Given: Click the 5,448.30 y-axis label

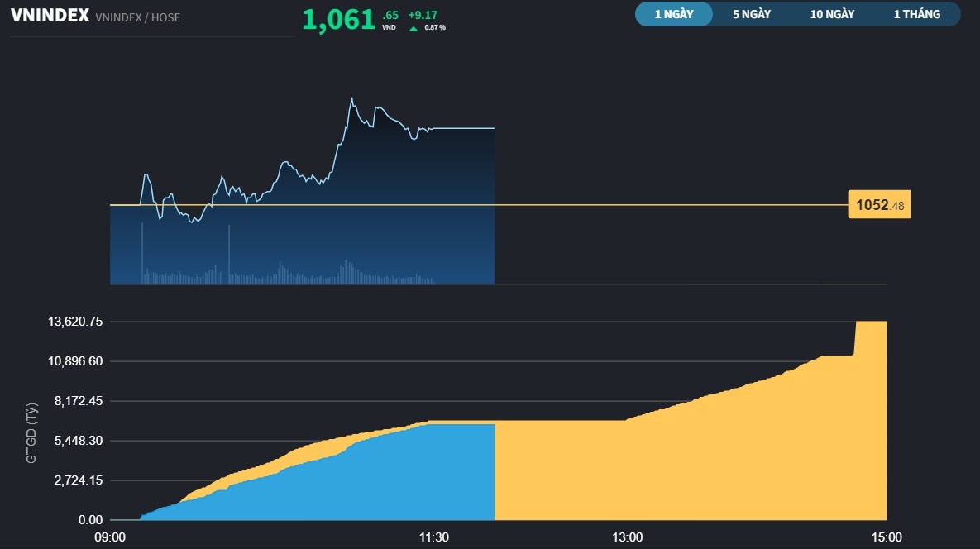Looking at the screenshot, I should click(76, 441).
